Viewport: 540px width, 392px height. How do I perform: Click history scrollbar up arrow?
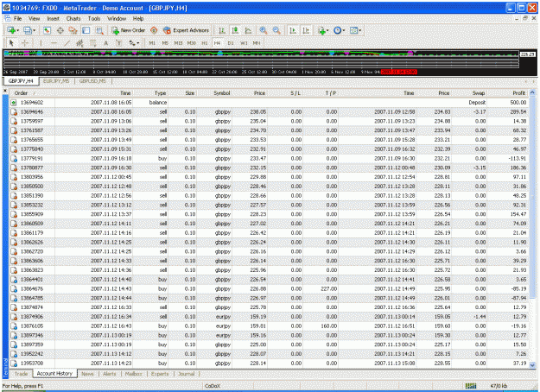point(532,92)
